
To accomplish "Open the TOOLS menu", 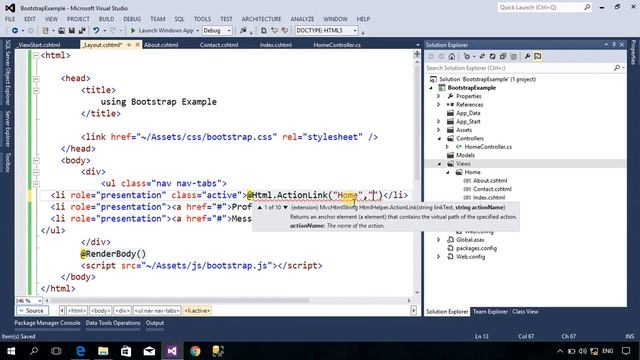I will (x=202, y=19).
